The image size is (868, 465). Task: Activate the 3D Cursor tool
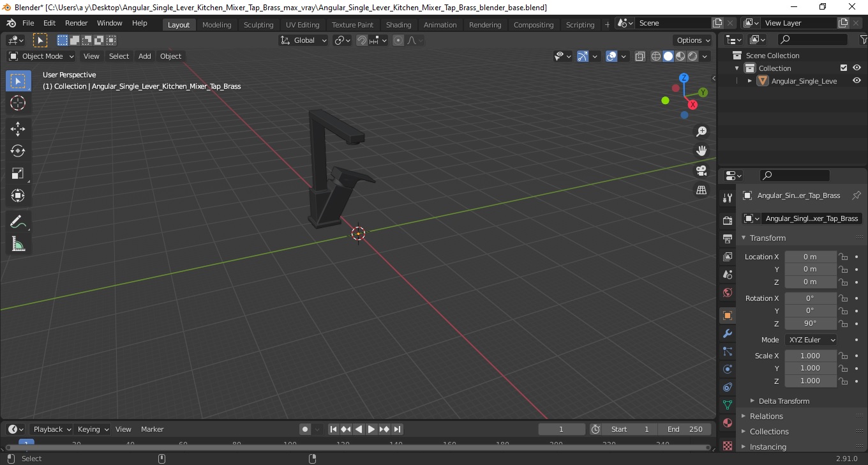pyautogui.click(x=18, y=103)
